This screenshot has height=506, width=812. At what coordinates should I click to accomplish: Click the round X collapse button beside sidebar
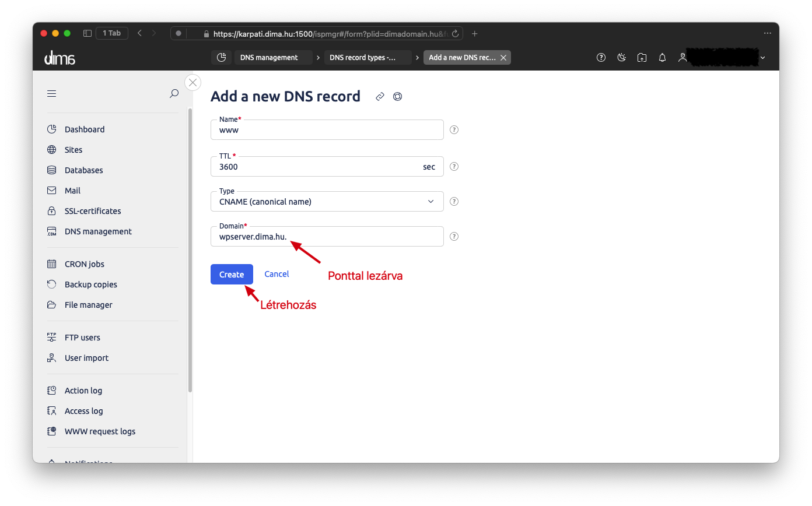coord(193,82)
